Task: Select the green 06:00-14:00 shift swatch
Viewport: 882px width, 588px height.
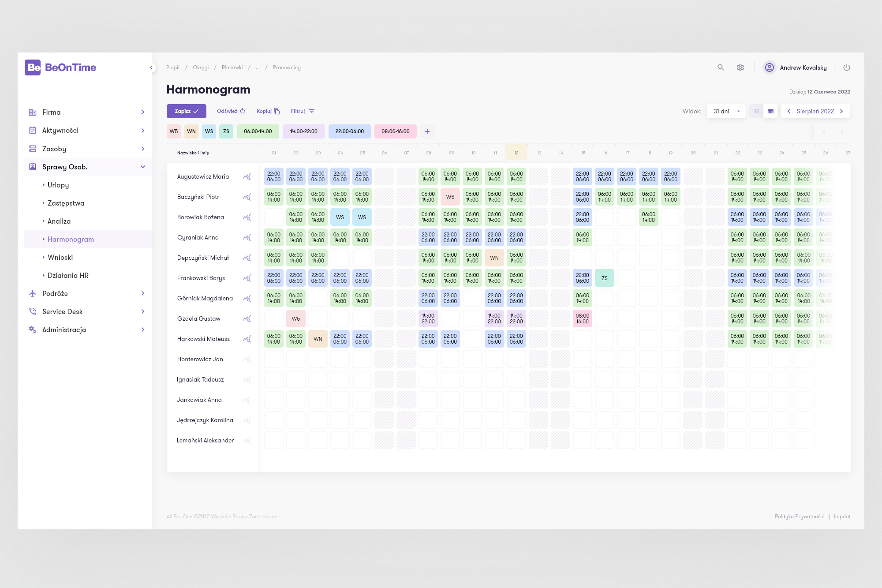Action: (258, 131)
